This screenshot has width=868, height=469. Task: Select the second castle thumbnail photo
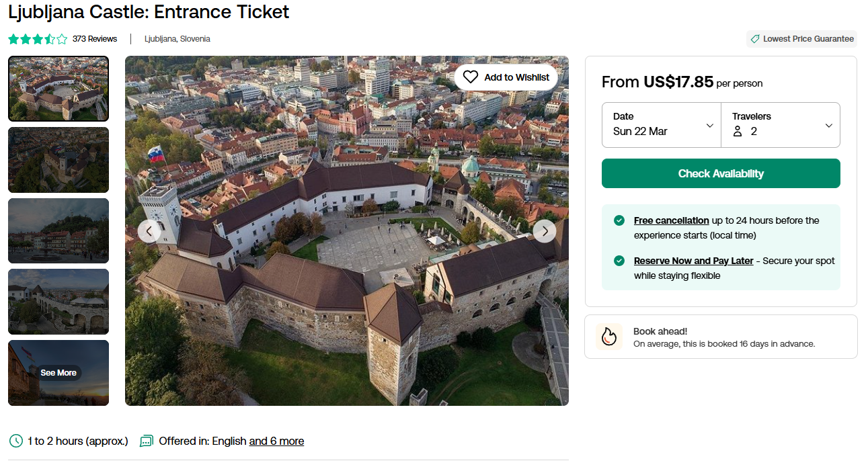click(58, 160)
